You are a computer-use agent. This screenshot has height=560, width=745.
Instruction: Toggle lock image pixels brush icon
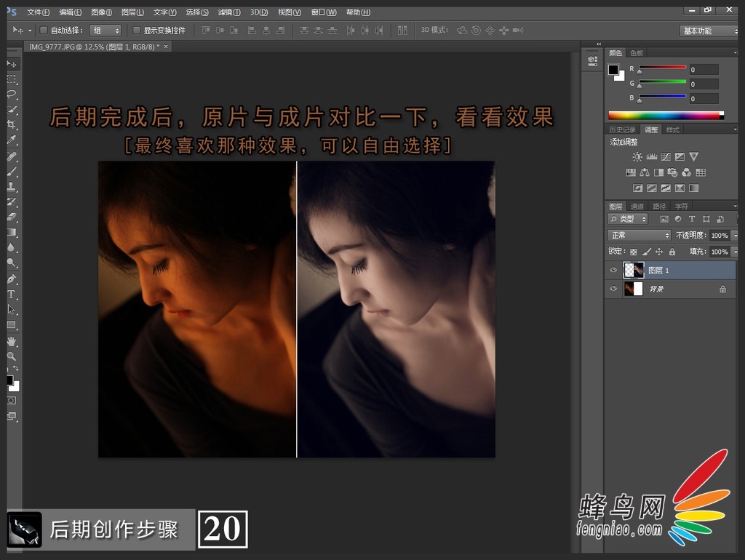pyautogui.click(x=647, y=252)
